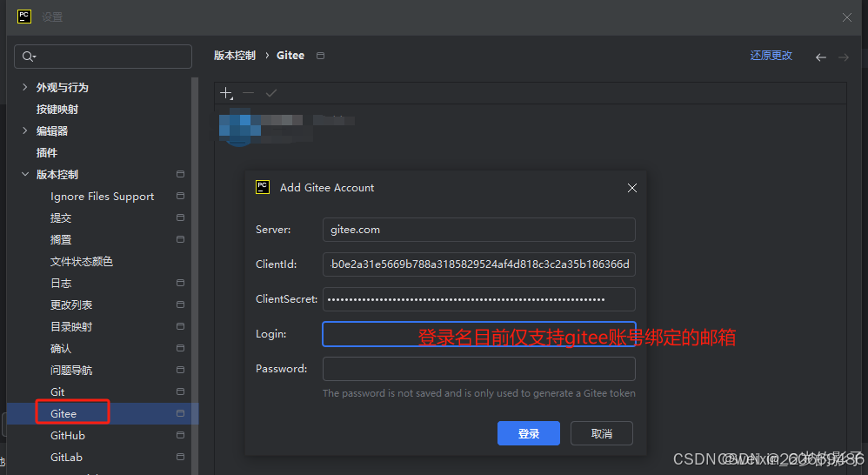Viewport: 868px width, 475px height.
Task: Click the project icon next to 更改列表
Action: click(x=180, y=304)
